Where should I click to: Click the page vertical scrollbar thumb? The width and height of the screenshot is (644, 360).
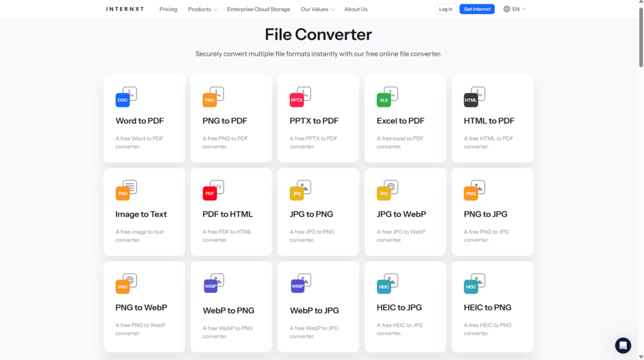(x=641, y=36)
